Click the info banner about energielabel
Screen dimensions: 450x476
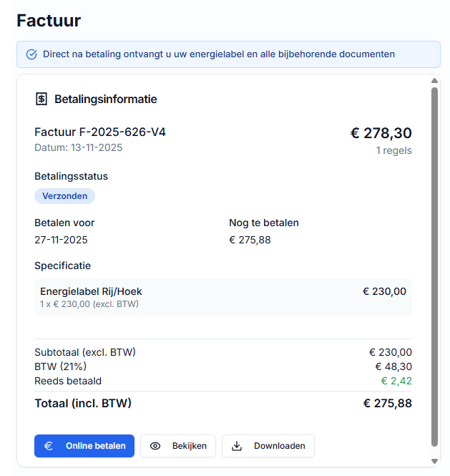[x=228, y=54]
